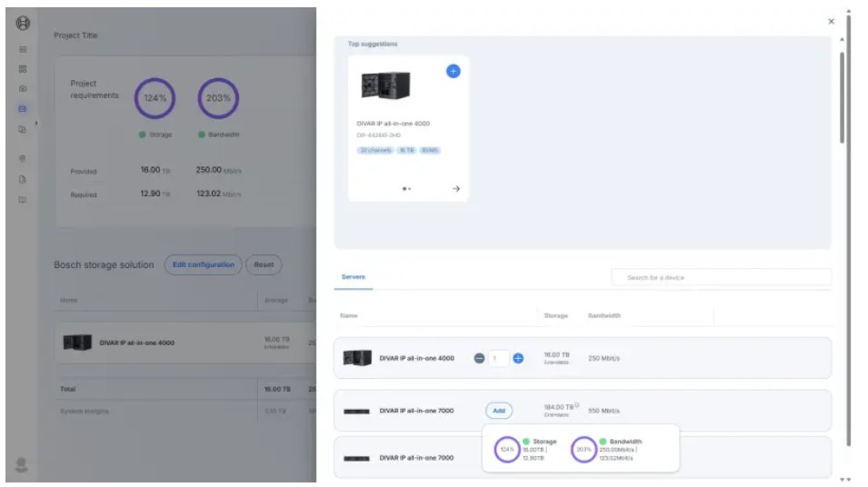Add the first DIVAR IP all-in-one 7000
The image size is (868, 487).
[x=499, y=411]
